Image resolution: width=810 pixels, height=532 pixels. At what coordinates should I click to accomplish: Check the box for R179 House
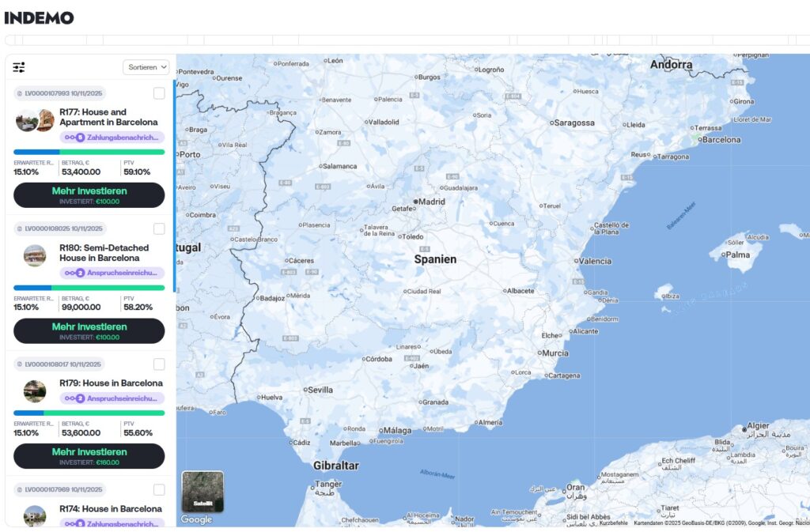point(159,364)
